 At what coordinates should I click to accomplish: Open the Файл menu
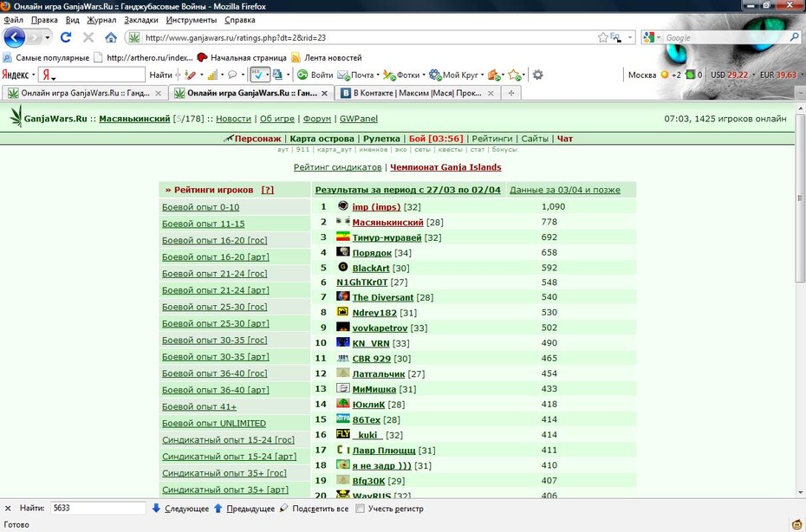click(x=13, y=20)
